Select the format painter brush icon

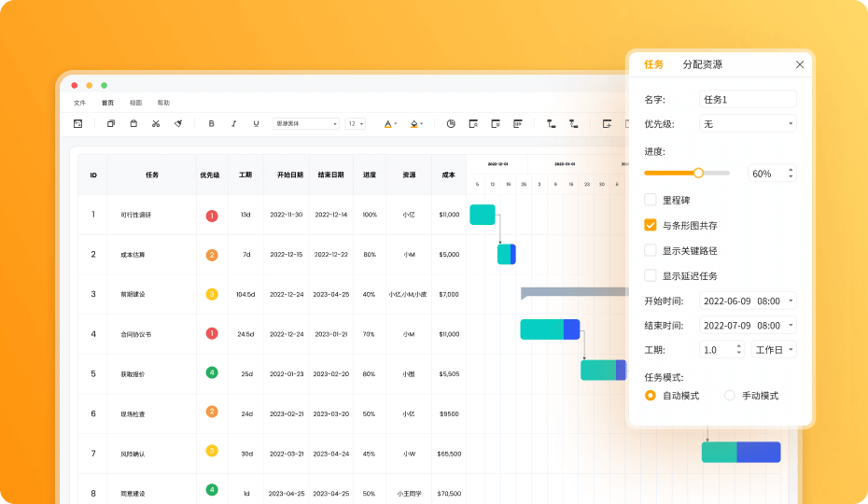pyautogui.click(x=178, y=123)
